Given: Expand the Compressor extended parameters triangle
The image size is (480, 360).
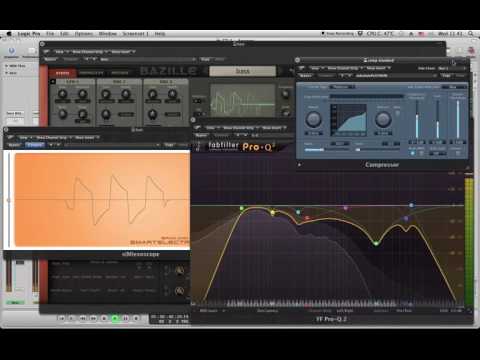Looking at the screenshot, I should (299, 165).
